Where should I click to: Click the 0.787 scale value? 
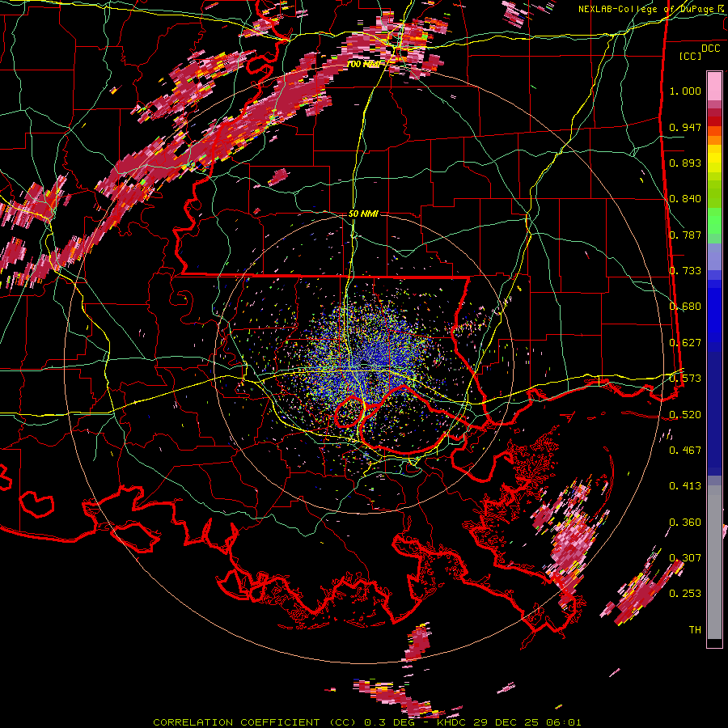click(x=685, y=235)
